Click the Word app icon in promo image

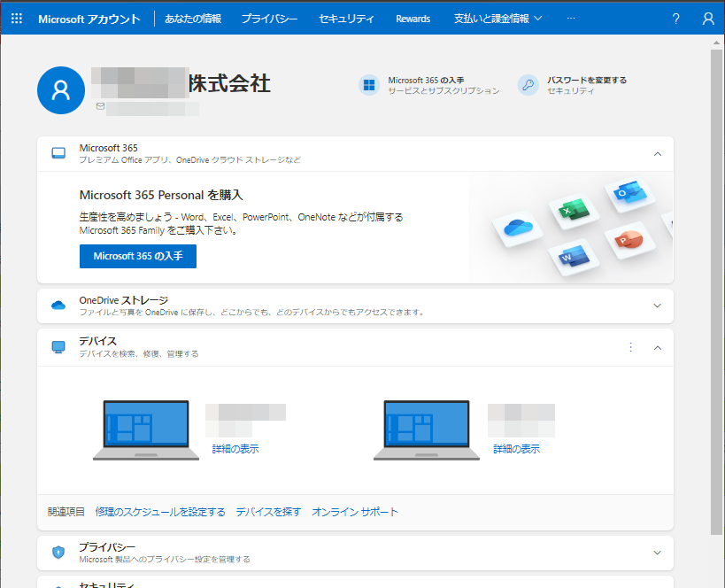[x=574, y=257]
